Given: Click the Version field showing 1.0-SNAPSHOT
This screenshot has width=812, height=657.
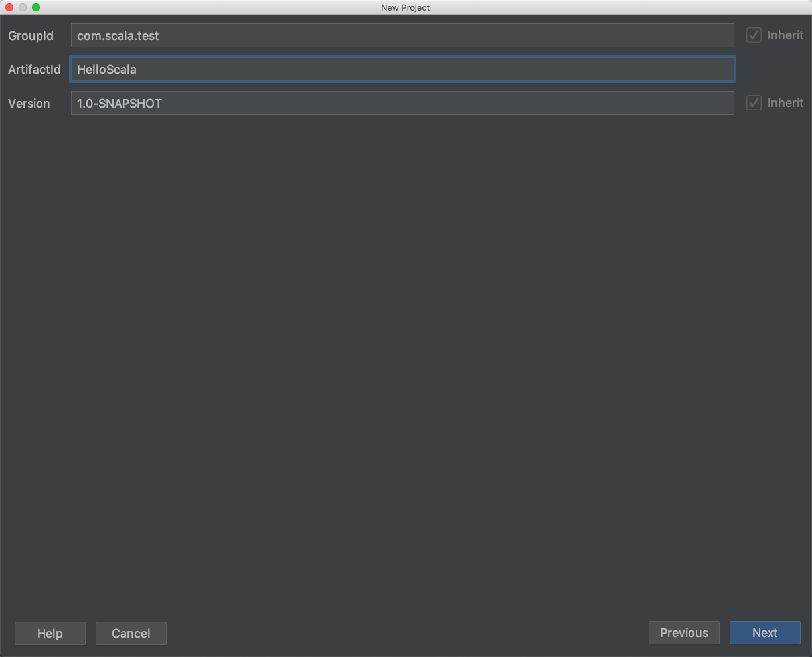Looking at the screenshot, I should 402,103.
